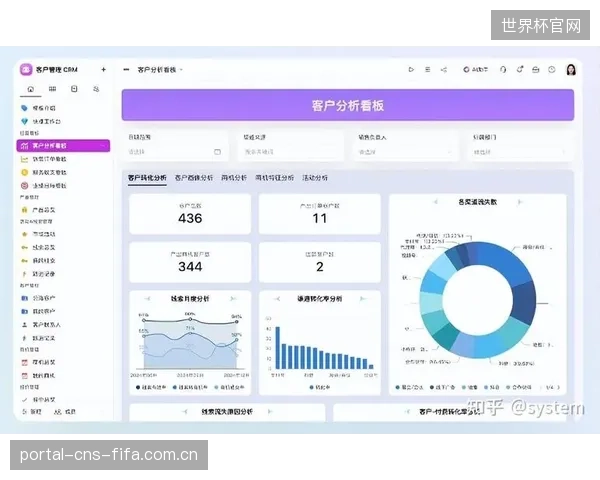The width and height of the screenshot is (600, 480).
Task: Go to previous chart left of 渠道转化率分析
Action: (x=277, y=299)
